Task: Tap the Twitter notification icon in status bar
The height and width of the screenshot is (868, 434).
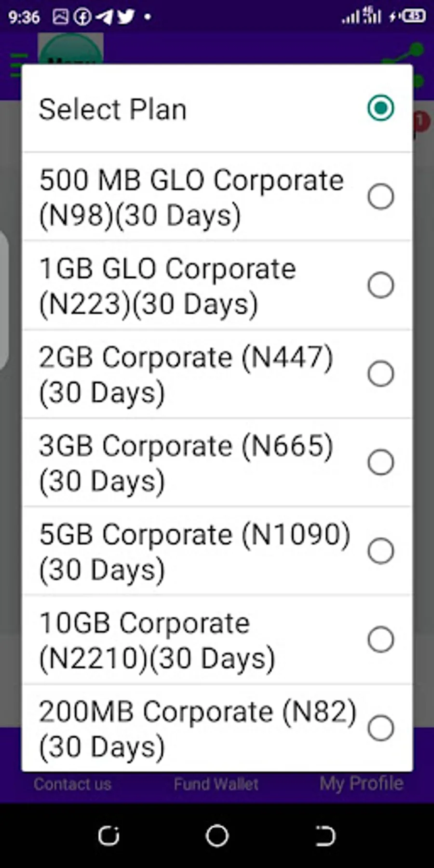Action: (126, 17)
